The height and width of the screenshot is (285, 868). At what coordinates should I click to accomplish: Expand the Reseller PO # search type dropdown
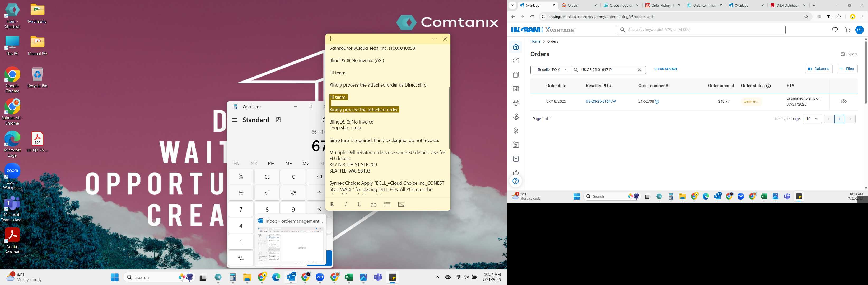[550, 70]
